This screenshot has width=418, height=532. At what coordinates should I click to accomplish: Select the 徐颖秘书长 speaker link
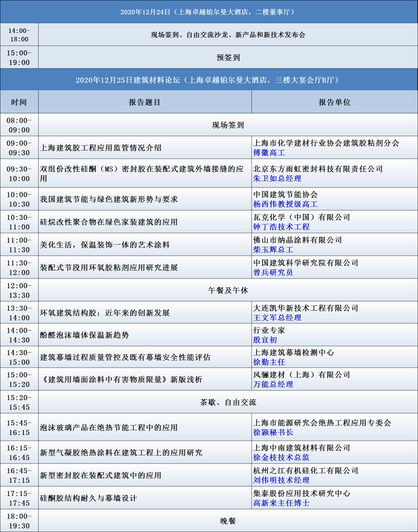point(273,433)
